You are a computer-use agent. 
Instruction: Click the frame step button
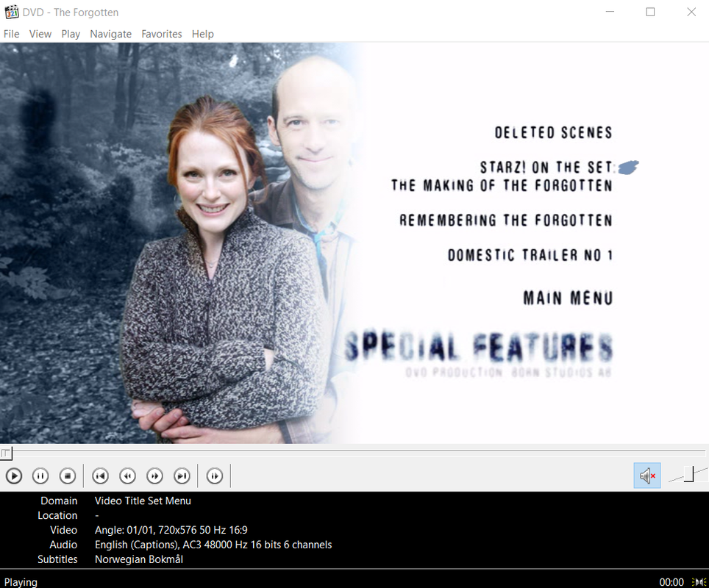215,476
